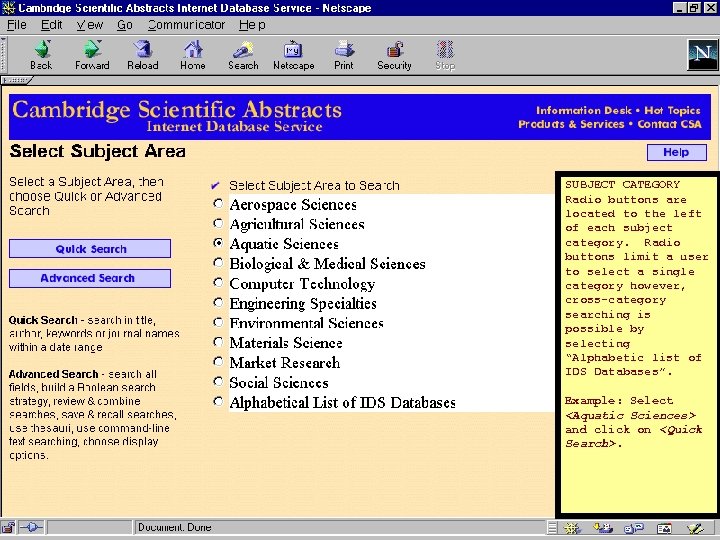The width and height of the screenshot is (720, 540).
Task: Select Environmental Sciences radio button
Action: tap(218, 322)
